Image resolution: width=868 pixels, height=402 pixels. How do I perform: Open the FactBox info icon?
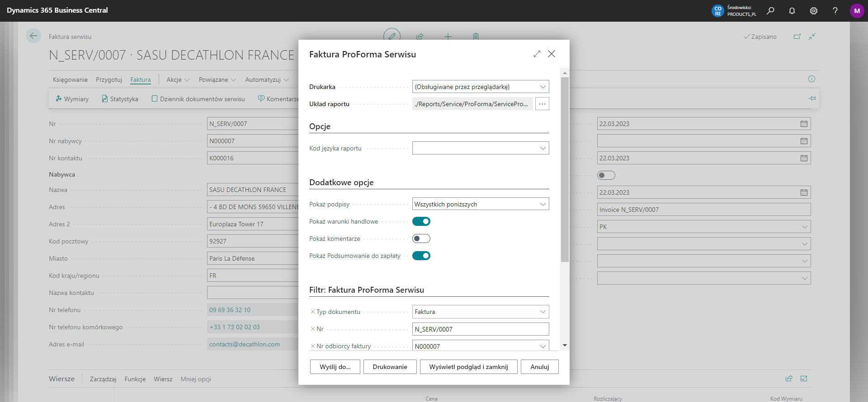(x=812, y=79)
